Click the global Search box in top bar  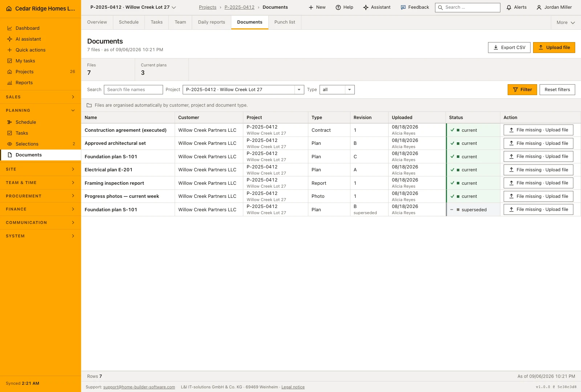click(468, 7)
